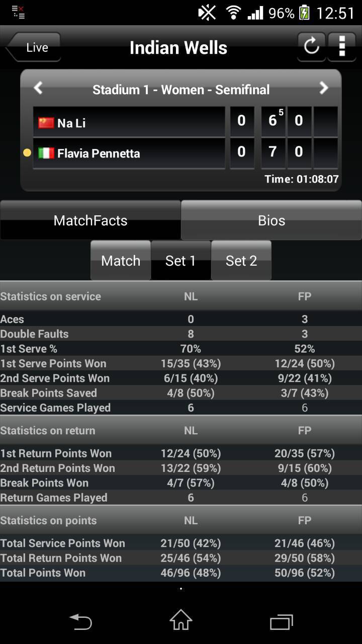
Task: Go to previous match with left arrow
Action: pyautogui.click(x=38, y=89)
